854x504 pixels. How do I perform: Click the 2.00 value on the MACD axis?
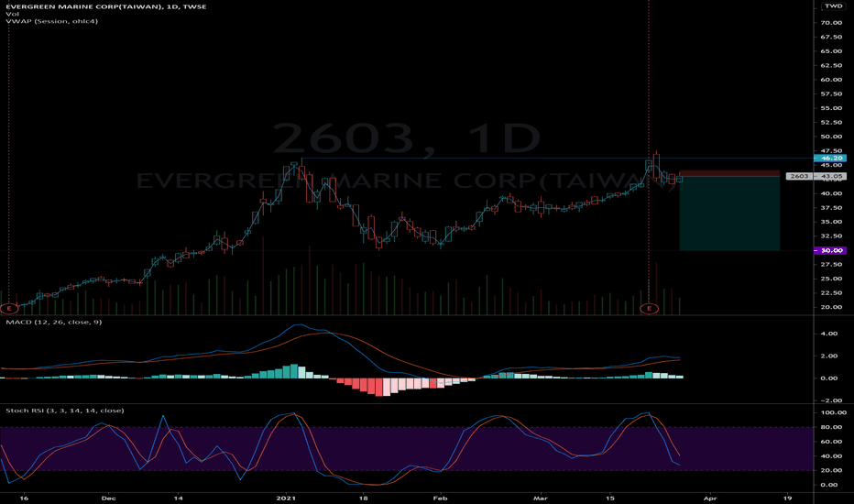pos(829,356)
